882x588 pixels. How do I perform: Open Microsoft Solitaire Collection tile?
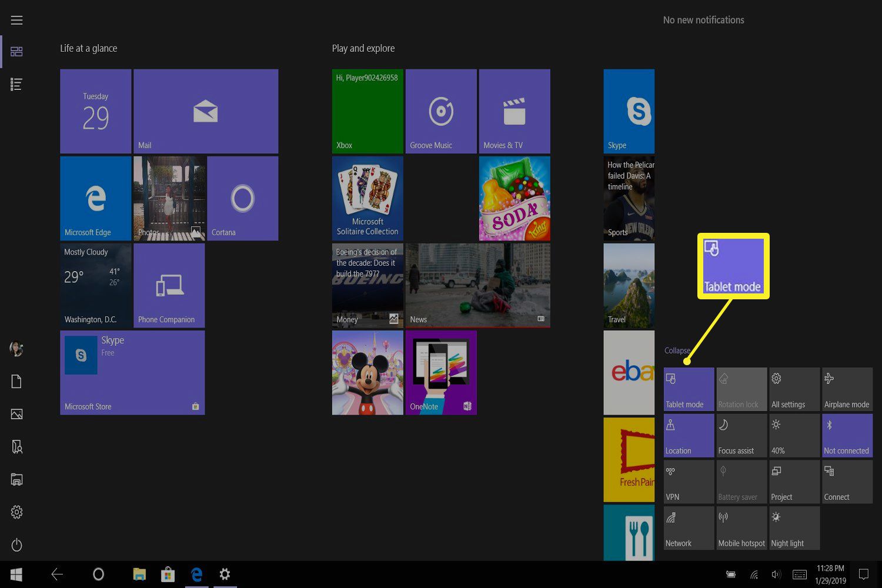(367, 198)
